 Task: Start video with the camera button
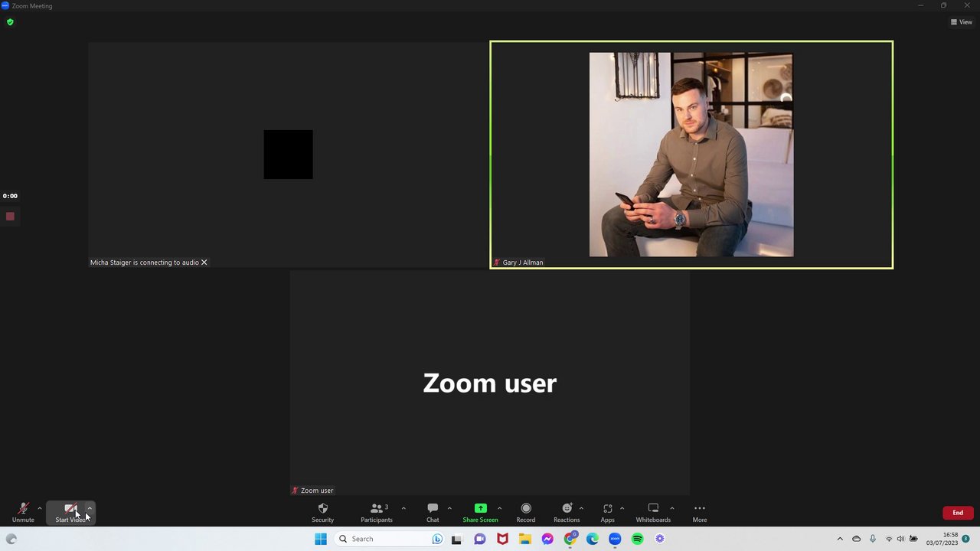tap(70, 513)
